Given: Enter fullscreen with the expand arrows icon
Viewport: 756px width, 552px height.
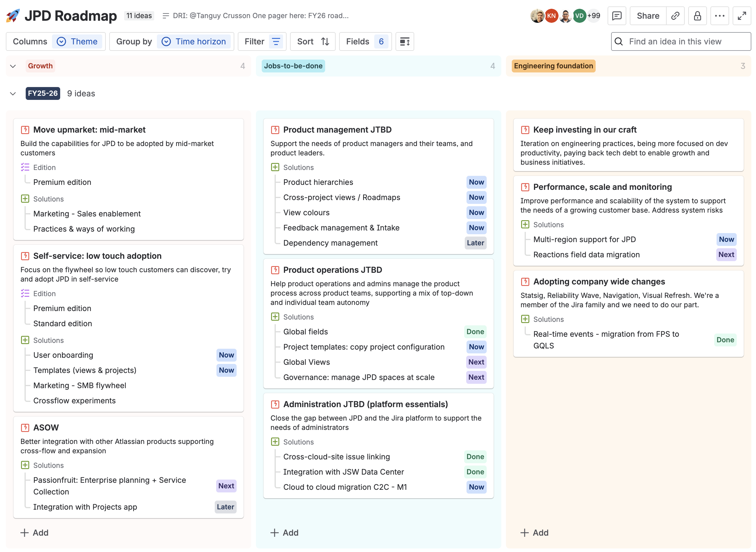Looking at the screenshot, I should pos(742,16).
